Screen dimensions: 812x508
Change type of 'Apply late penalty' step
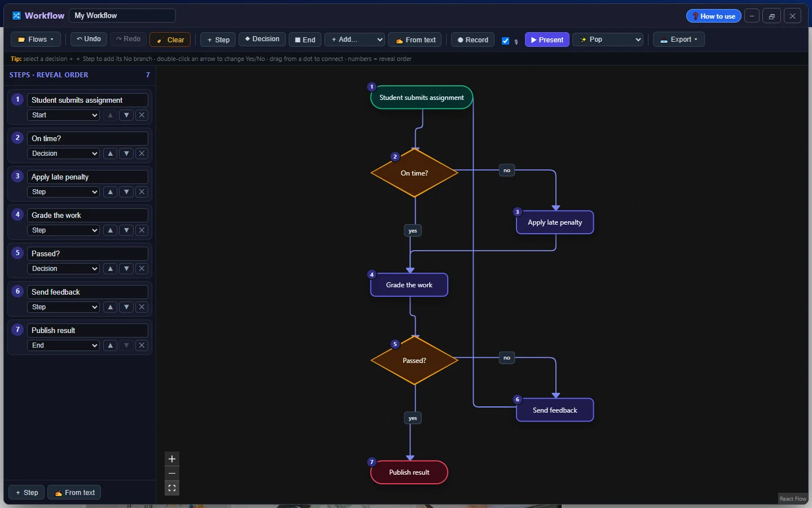tap(63, 192)
